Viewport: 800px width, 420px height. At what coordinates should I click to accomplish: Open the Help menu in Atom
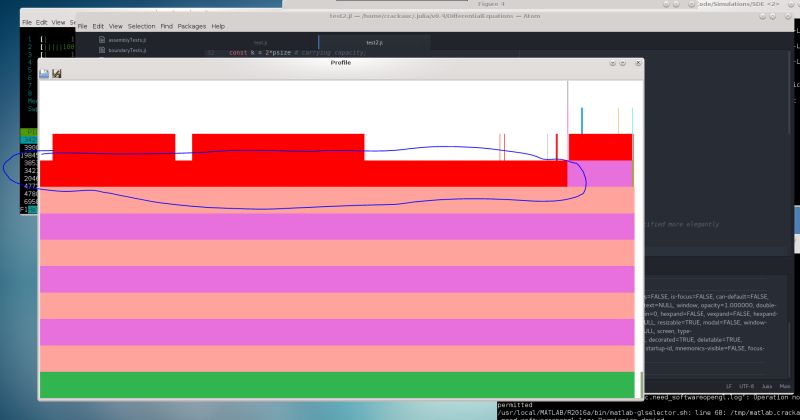(218, 27)
